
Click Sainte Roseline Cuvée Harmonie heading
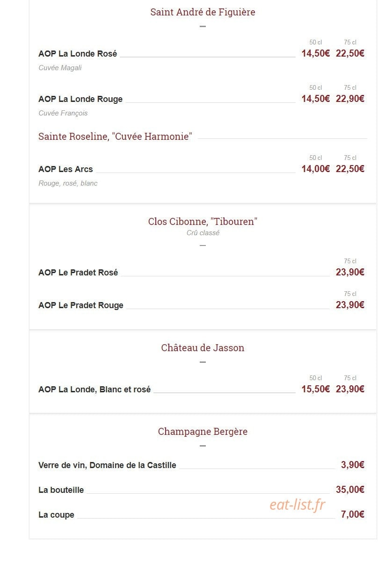(115, 137)
